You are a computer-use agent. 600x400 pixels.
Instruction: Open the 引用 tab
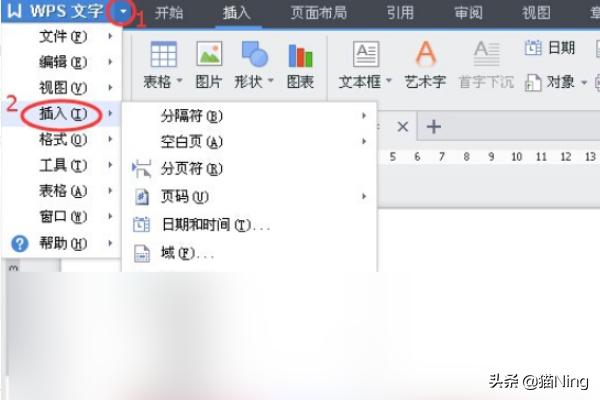(400, 13)
